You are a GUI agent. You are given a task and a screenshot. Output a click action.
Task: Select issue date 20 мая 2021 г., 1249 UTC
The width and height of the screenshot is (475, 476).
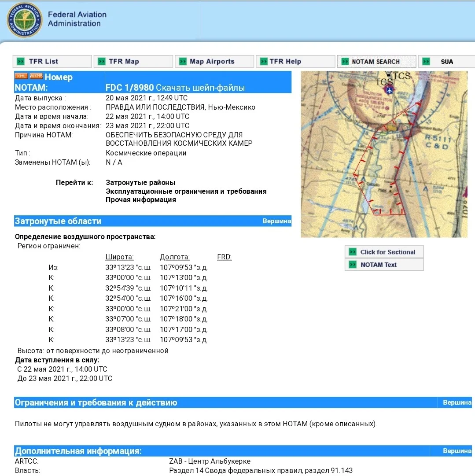147,98
